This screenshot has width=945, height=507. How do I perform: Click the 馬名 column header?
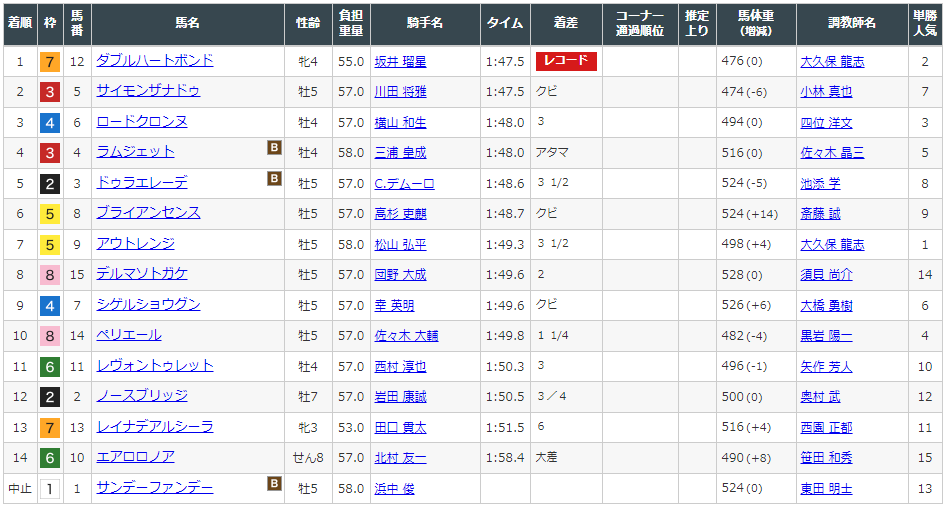[187, 22]
